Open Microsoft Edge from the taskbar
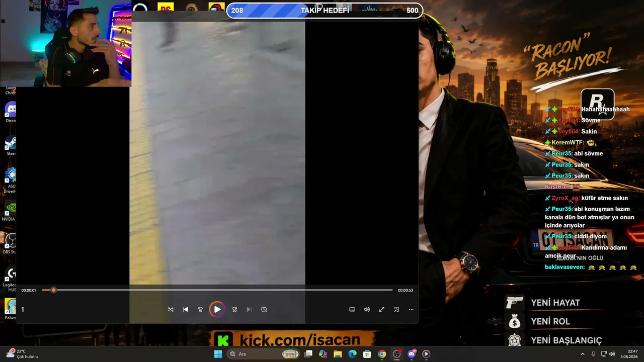This screenshot has height=362, width=644. (352, 354)
